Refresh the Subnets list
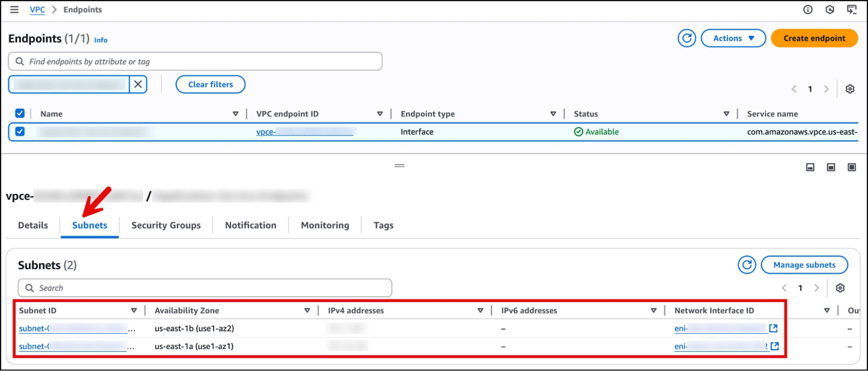 click(746, 265)
